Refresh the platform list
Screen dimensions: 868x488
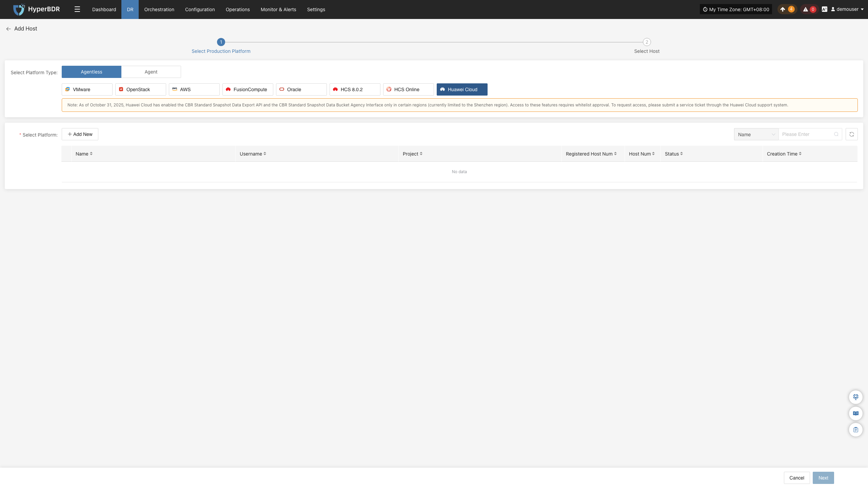pos(852,135)
